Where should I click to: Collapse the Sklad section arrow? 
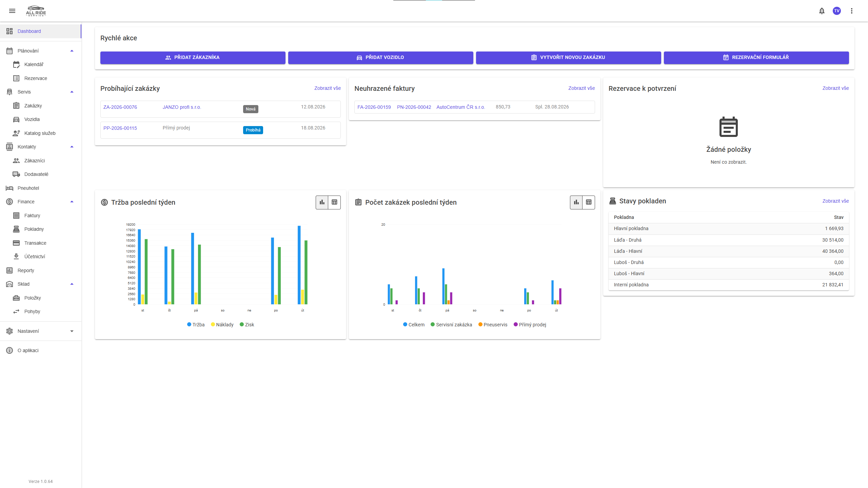[x=72, y=284]
